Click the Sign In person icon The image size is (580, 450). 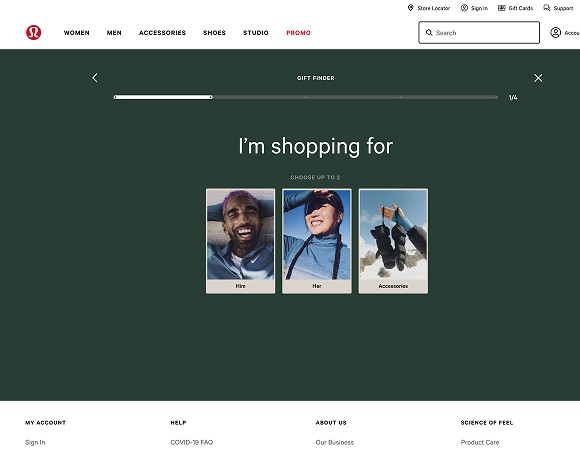tap(464, 8)
